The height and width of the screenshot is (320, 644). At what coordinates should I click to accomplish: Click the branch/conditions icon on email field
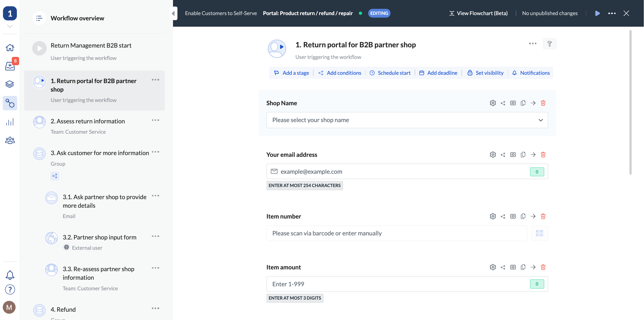[503, 155]
